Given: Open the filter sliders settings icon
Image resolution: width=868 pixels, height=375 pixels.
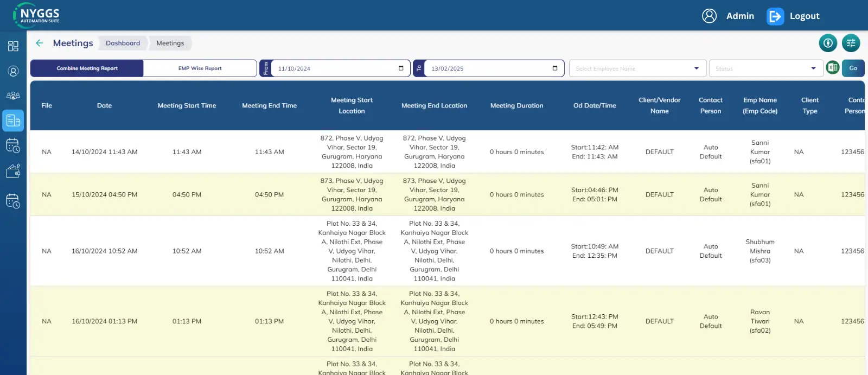Looking at the screenshot, I should coord(851,43).
